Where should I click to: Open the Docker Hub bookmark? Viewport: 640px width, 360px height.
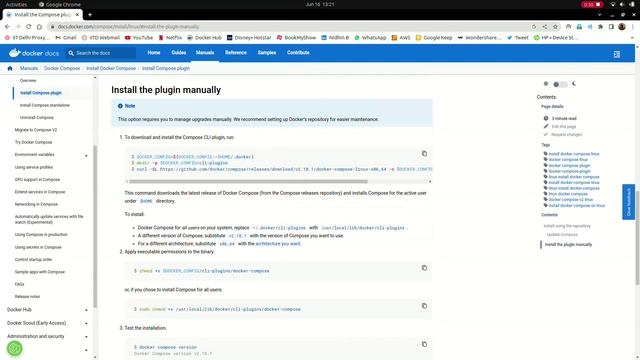204,38
